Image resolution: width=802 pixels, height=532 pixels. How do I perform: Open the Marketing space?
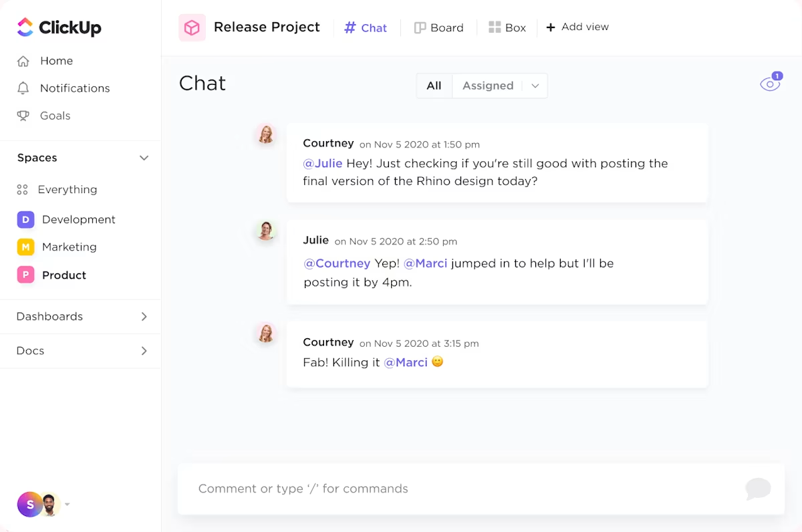coord(69,247)
